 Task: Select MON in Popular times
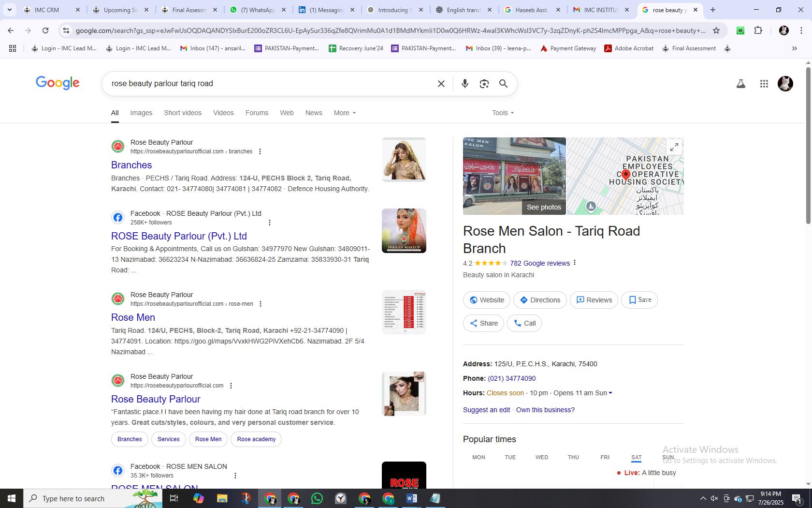(478, 457)
